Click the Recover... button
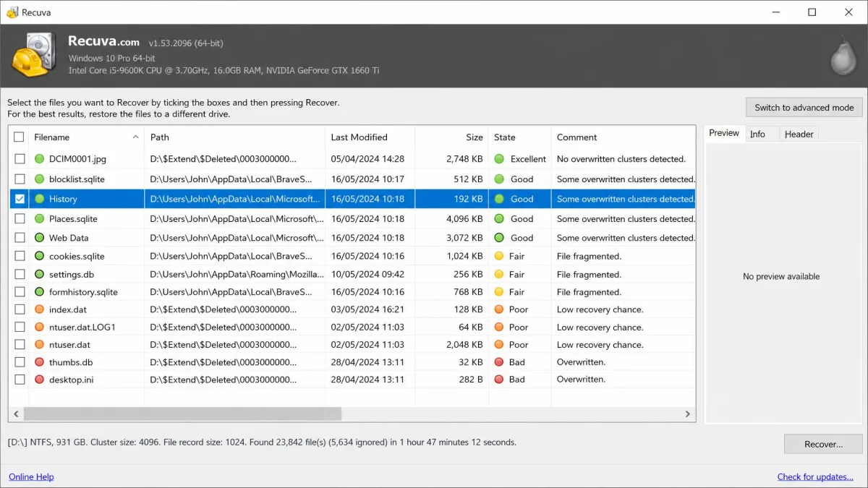The width and height of the screenshot is (868, 488). pos(823,444)
